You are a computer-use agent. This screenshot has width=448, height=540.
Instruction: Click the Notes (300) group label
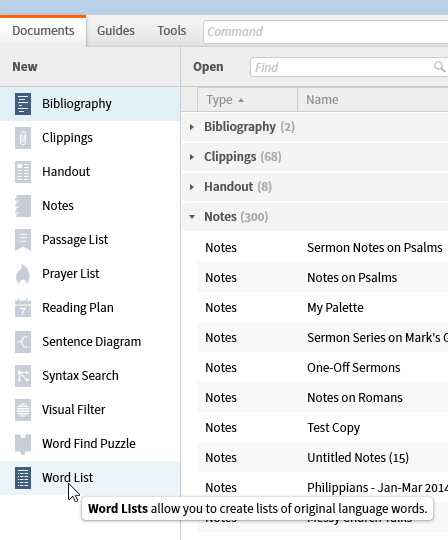(x=236, y=217)
